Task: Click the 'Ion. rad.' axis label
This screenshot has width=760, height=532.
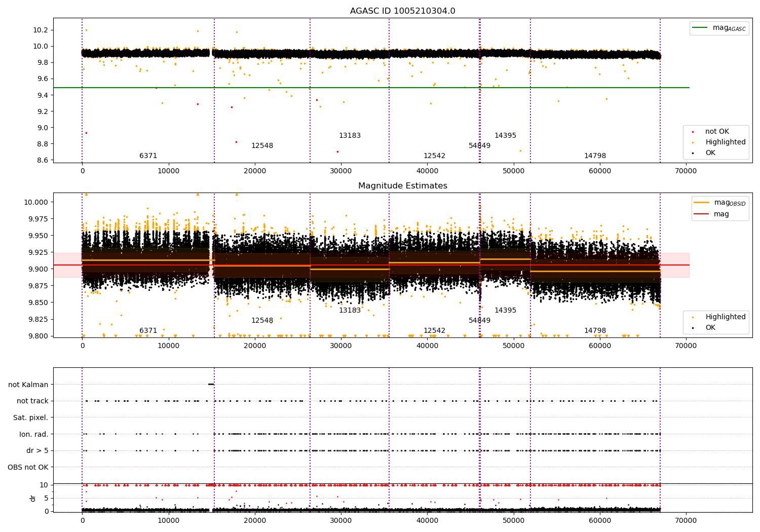Action: click(x=34, y=434)
